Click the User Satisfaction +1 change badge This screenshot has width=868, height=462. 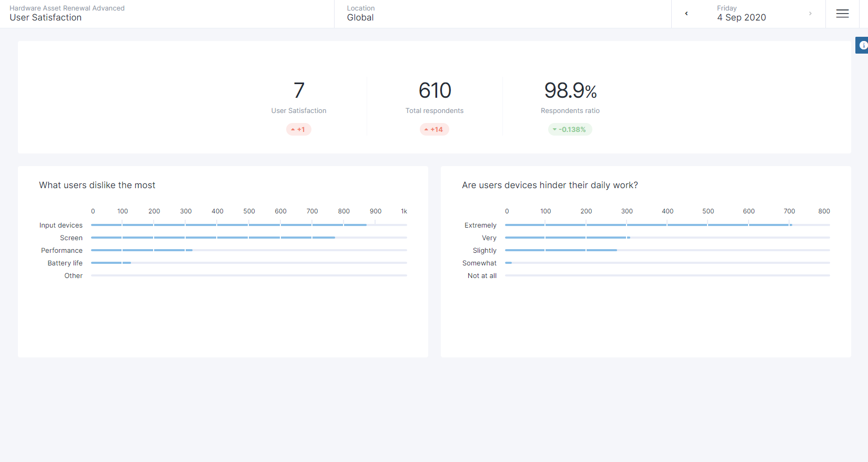click(298, 129)
